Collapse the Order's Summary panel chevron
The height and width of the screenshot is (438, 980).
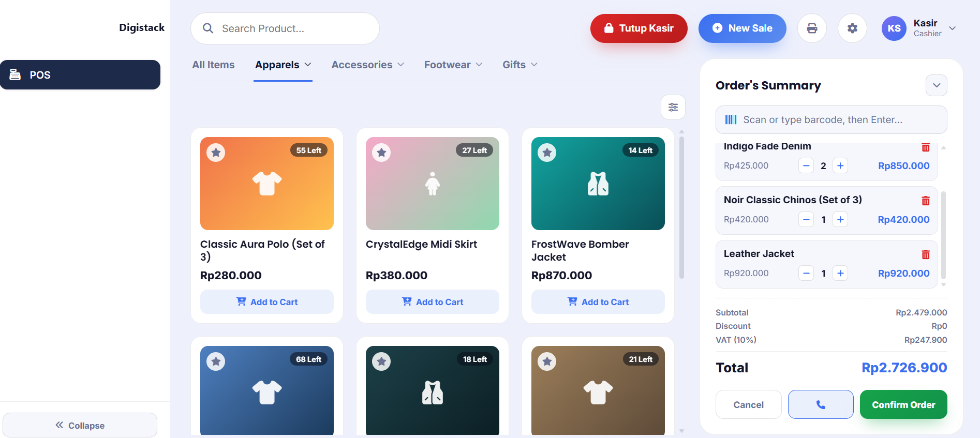937,85
